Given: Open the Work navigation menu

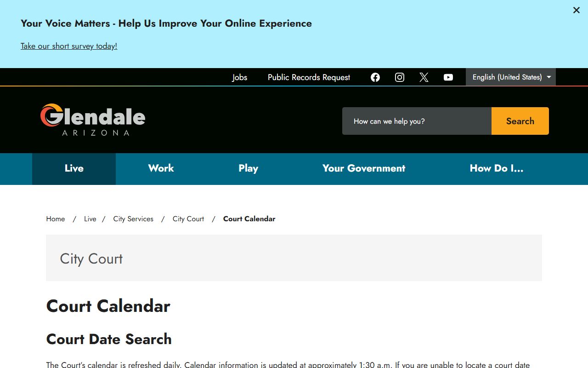Looking at the screenshot, I should point(161,168).
